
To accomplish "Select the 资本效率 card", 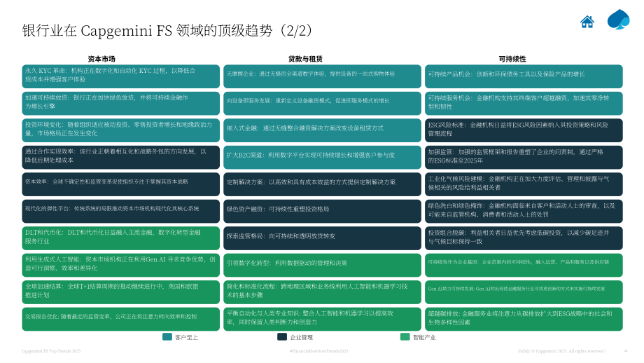I will pos(120,184).
